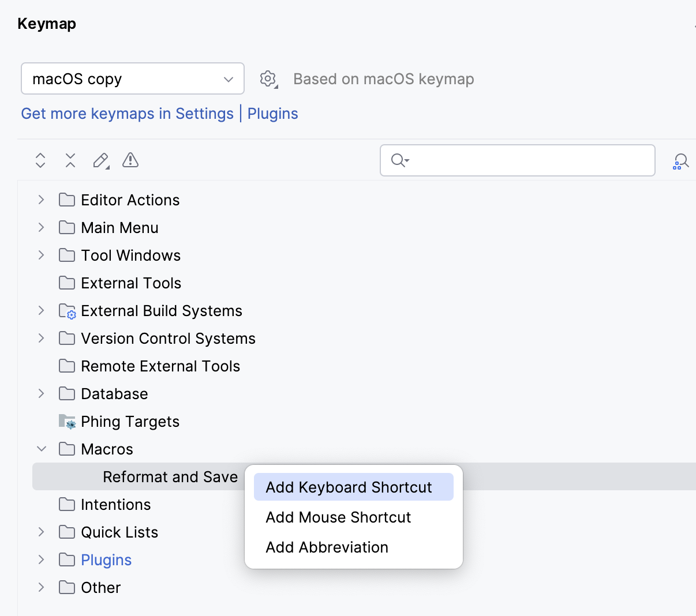Click the Collapse All icon
The width and height of the screenshot is (696, 616).
click(70, 160)
